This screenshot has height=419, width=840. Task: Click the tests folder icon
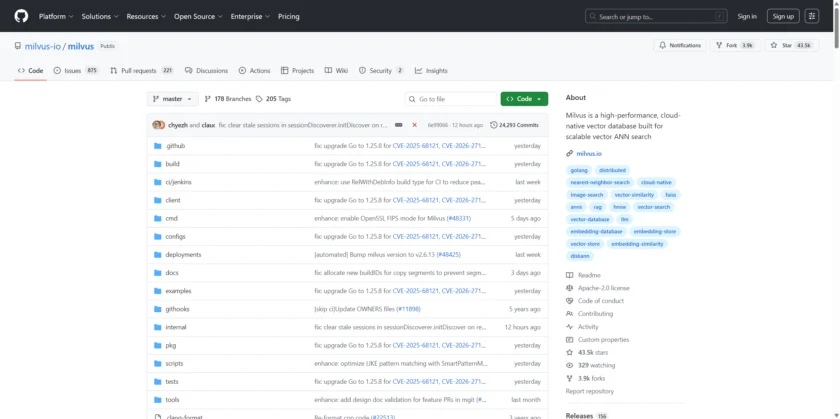click(x=158, y=382)
